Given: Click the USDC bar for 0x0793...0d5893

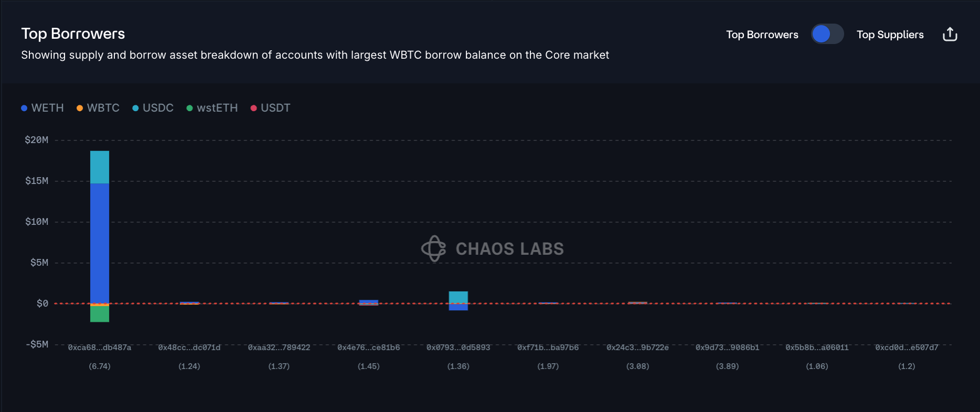Looking at the screenshot, I should [459, 297].
